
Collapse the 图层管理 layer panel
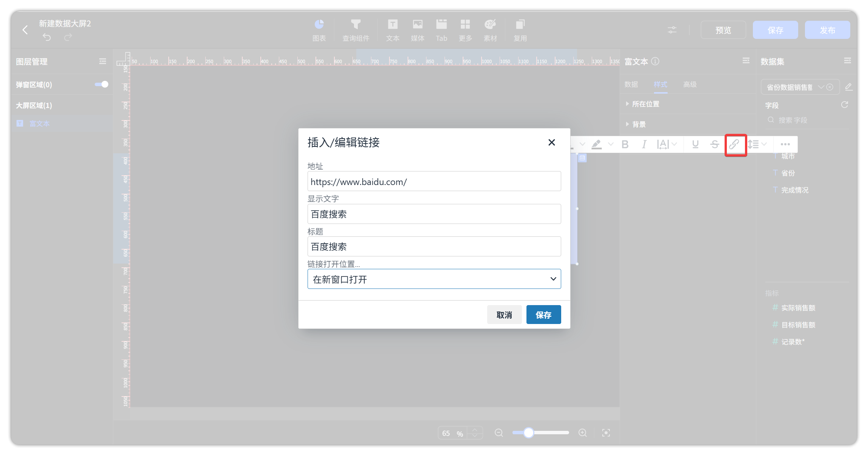pos(103,61)
